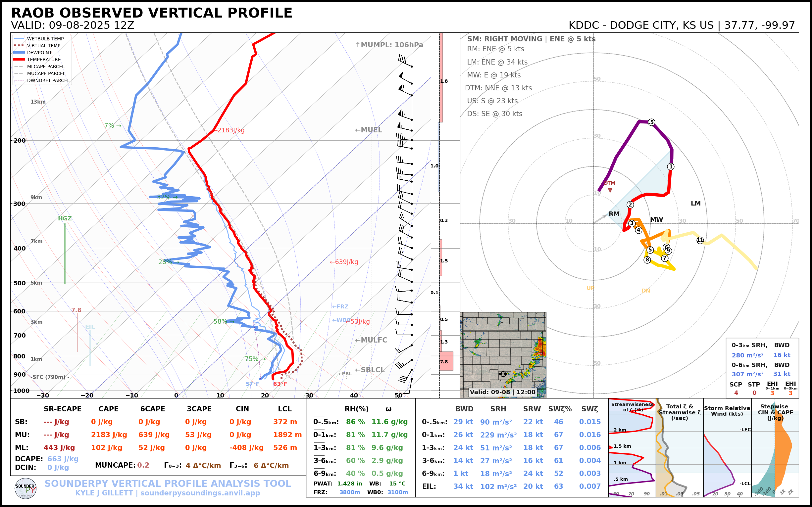
Task: Click the sounding location crosshair on radar map
Action: click(503, 374)
